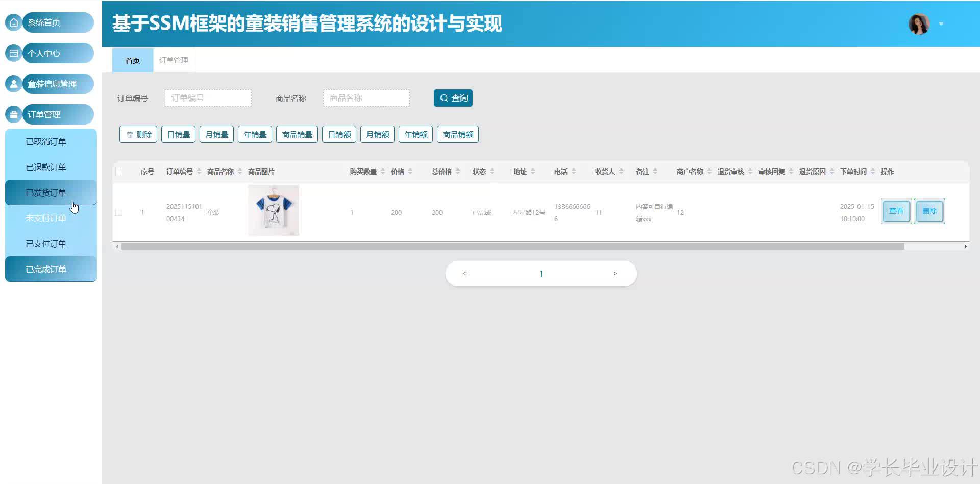Click the Snoopy shirt product thumbnail
The width and height of the screenshot is (980, 484).
[x=274, y=210]
